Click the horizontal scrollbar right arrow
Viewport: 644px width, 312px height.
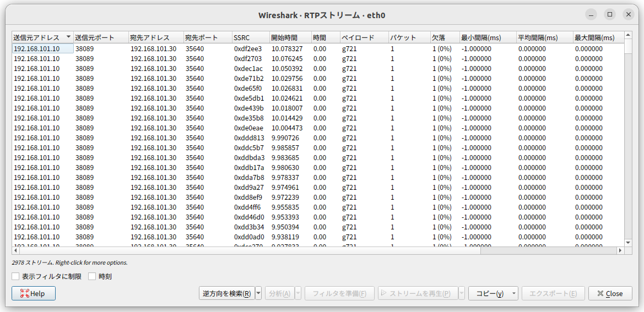[x=620, y=250]
